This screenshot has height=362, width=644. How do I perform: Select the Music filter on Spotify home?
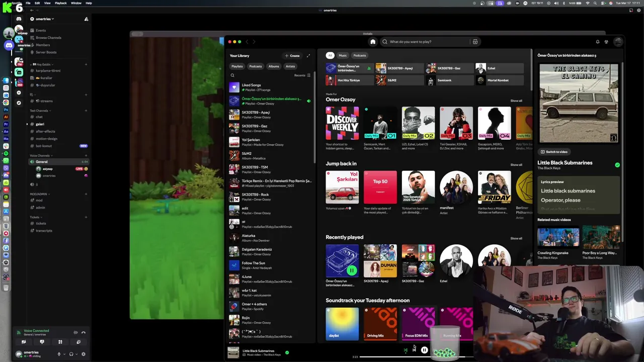pyautogui.click(x=343, y=55)
